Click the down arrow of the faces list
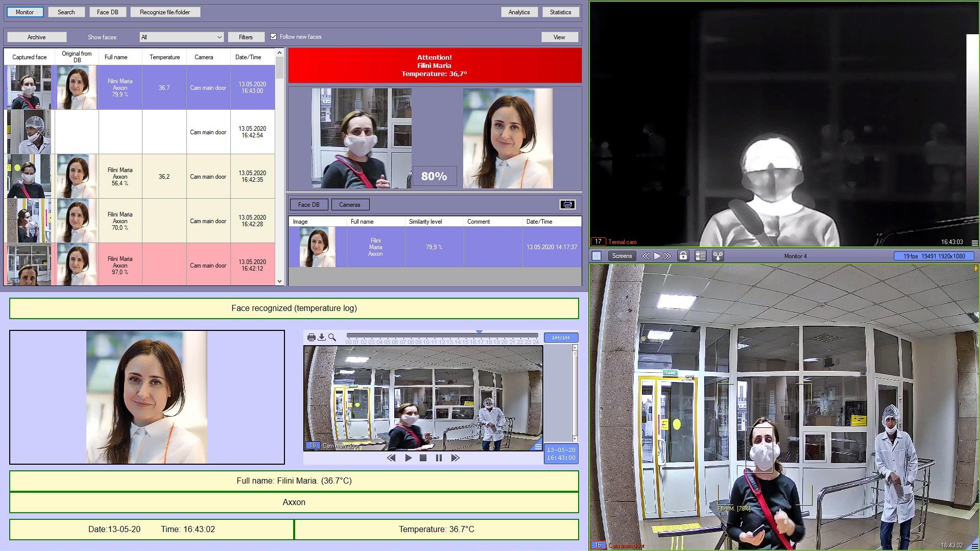Image resolution: width=980 pixels, height=551 pixels. (279, 281)
